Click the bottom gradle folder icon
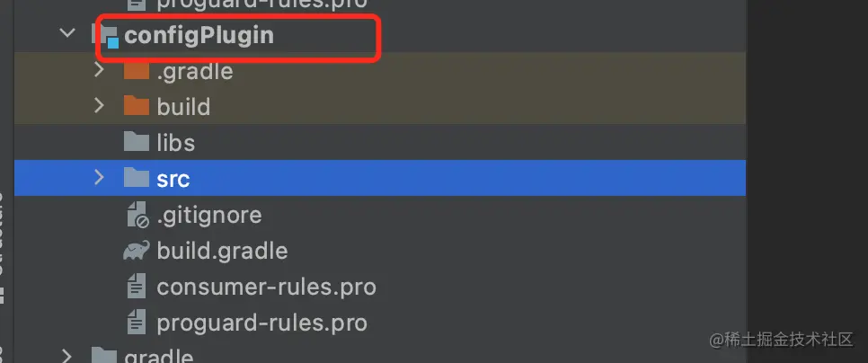 tap(104, 355)
